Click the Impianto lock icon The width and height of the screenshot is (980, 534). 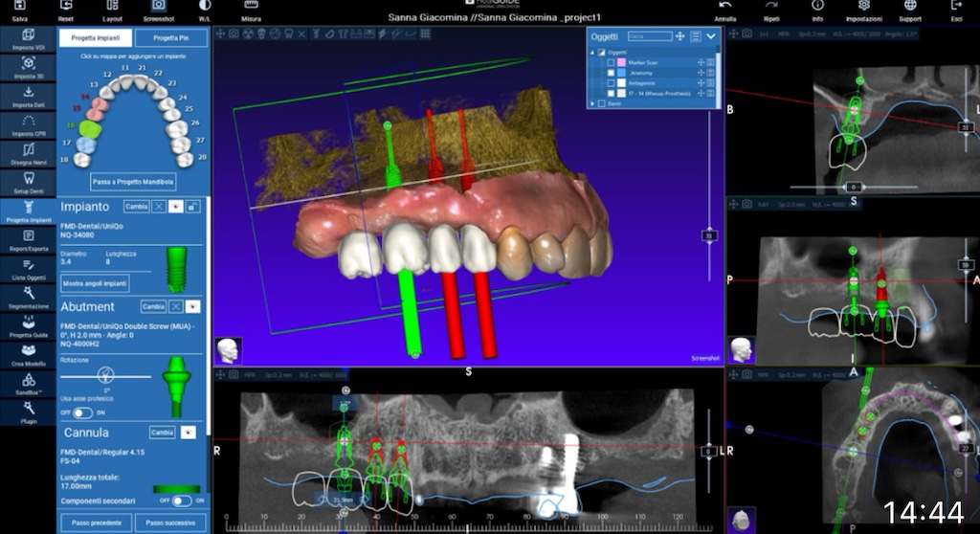tap(193, 207)
